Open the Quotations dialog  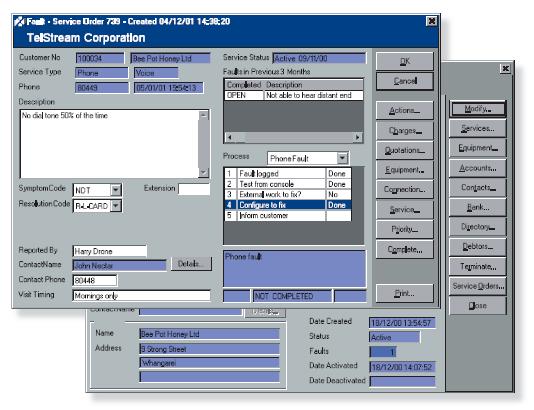point(405,150)
